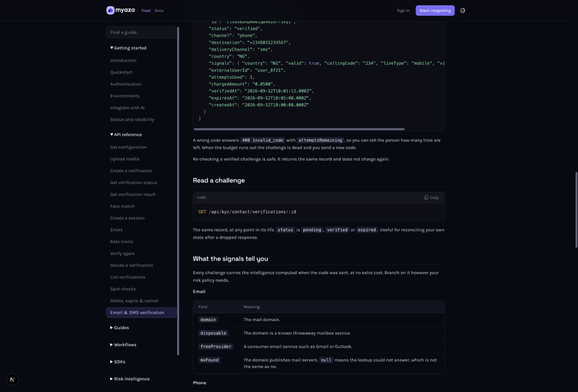Open Create a verification reference

click(x=131, y=171)
